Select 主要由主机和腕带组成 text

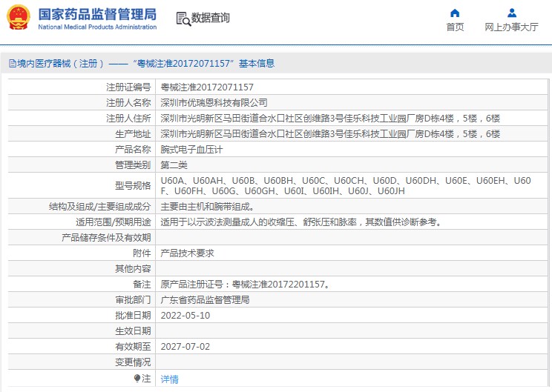click(x=208, y=206)
